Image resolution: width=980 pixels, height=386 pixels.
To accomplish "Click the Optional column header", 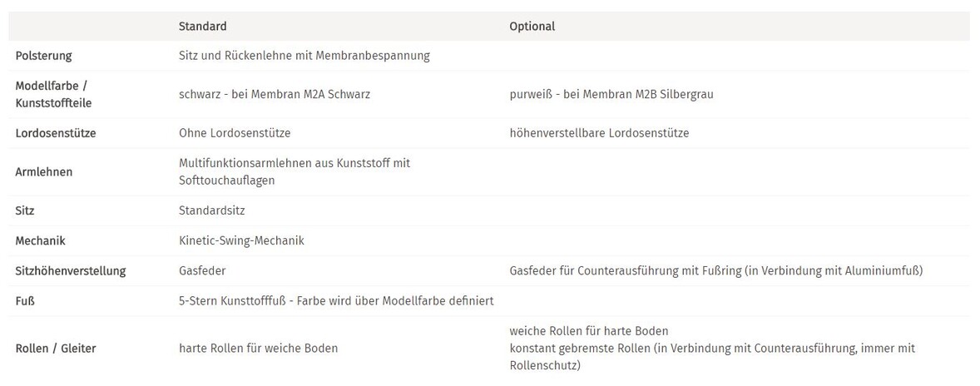I will point(532,27).
